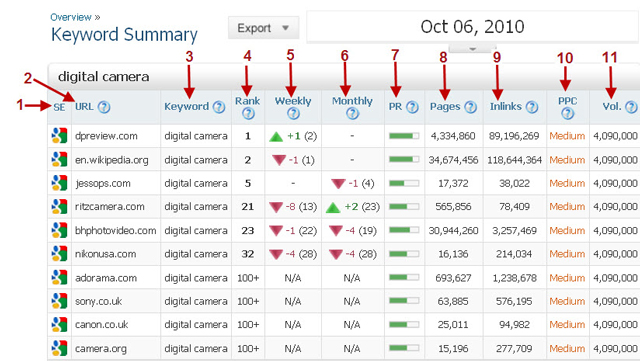
Task: Click the help icon next to Inlinks
Action: [x=531, y=107]
